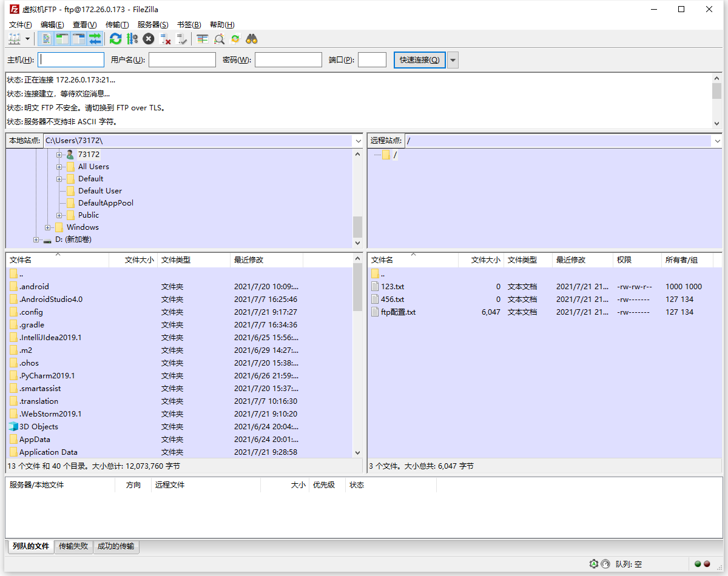Focus the 密码 password field
This screenshot has height=576, width=728.
pyautogui.click(x=288, y=59)
